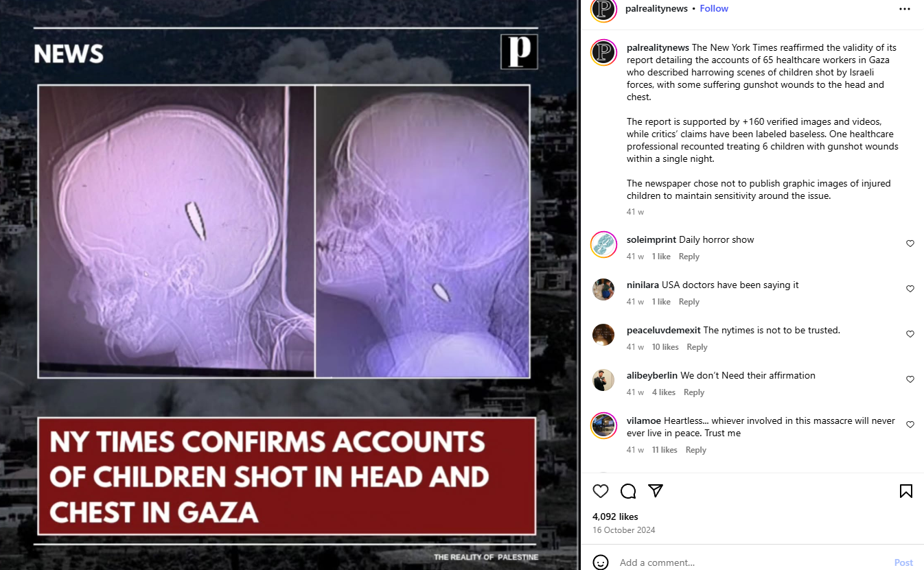
Task: Open palrealitynews avatar in header
Action: 603,9
